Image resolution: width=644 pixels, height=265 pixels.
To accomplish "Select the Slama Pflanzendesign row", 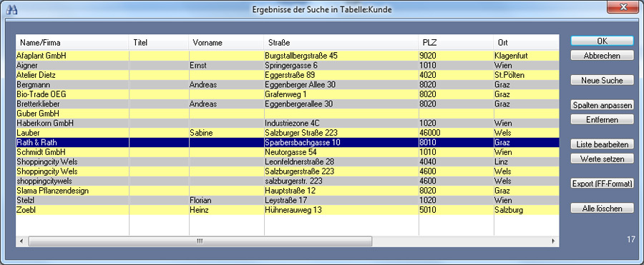I will click(288, 191).
